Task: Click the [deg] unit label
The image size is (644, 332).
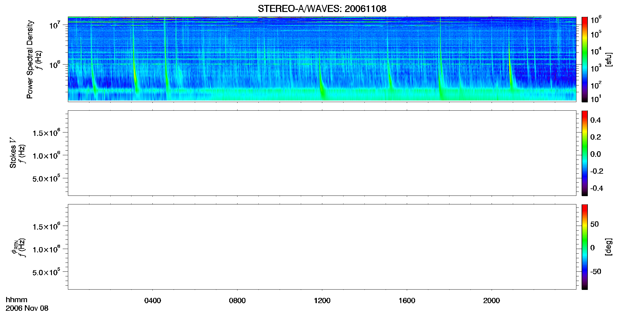Action: coord(608,247)
